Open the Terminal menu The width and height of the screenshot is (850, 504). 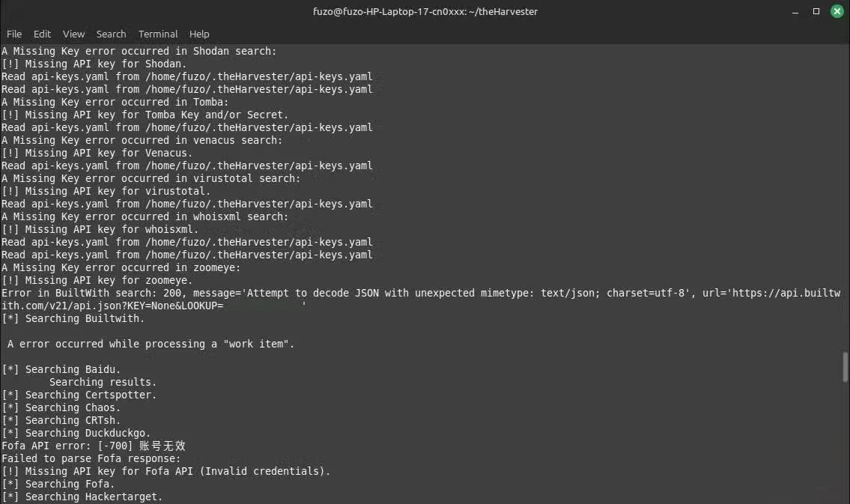[x=158, y=34]
